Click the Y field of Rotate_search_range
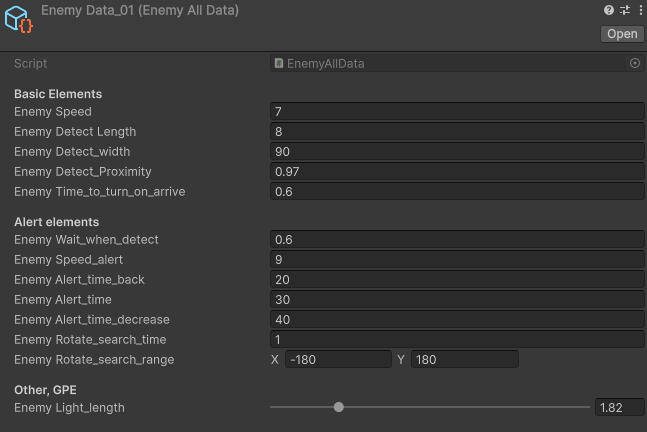The image size is (647, 432). pyautogui.click(x=464, y=359)
